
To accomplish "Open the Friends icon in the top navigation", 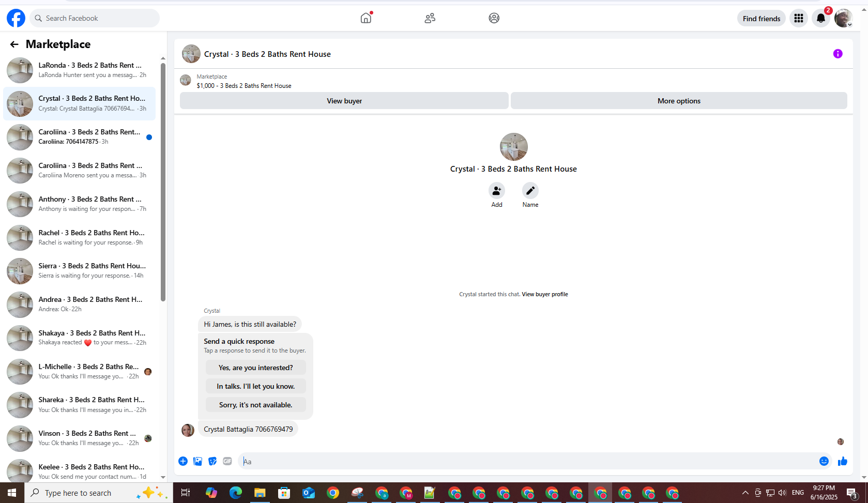I will [x=430, y=18].
